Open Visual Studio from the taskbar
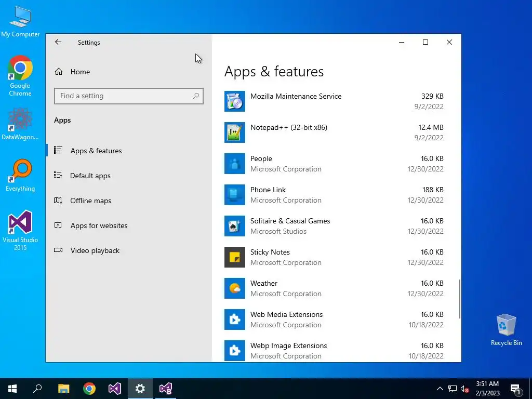The width and height of the screenshot is (532, 399). 115,389
